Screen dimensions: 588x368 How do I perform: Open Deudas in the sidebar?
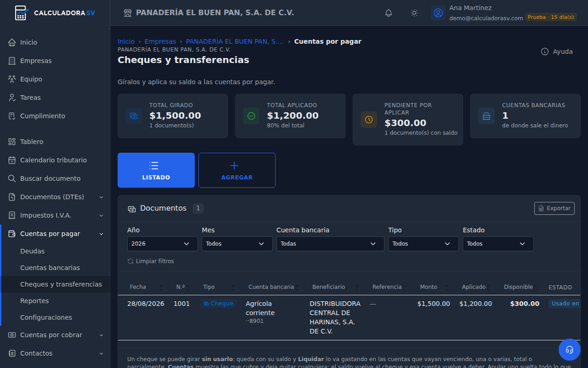55,251
